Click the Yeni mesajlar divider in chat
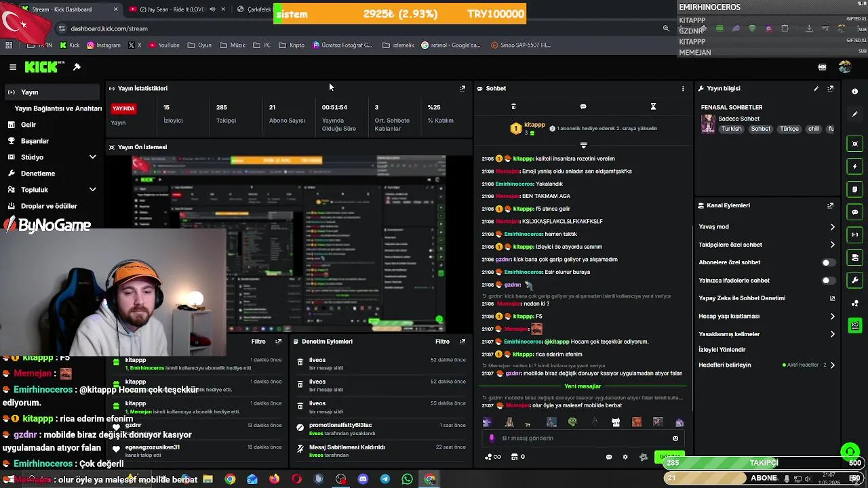The image size is (868, 488). [583, 386]
